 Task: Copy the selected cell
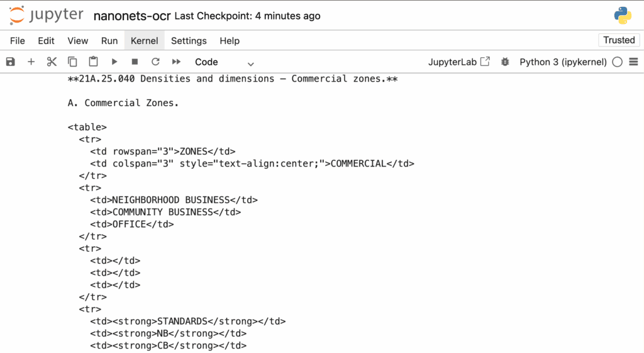pyautogui.click(x=72, y=62)
